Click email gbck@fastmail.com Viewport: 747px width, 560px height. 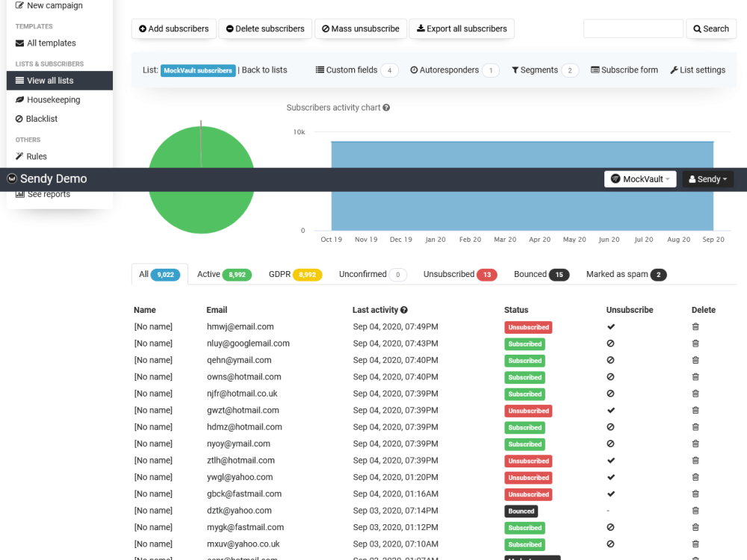click(x=244, y=494)
